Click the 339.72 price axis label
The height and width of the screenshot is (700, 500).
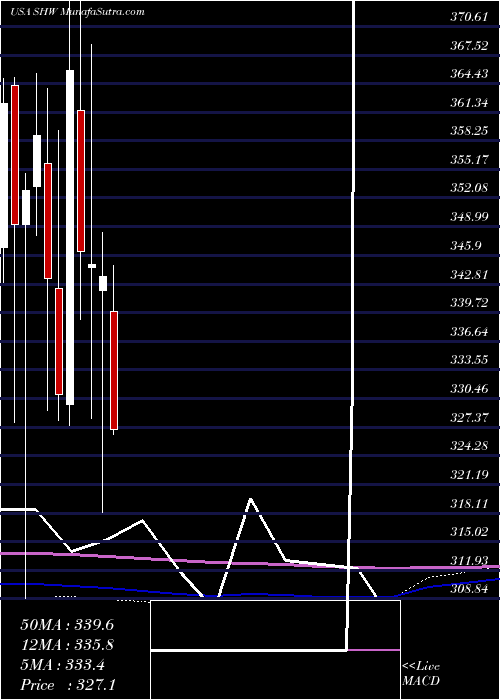coord(470,304)
